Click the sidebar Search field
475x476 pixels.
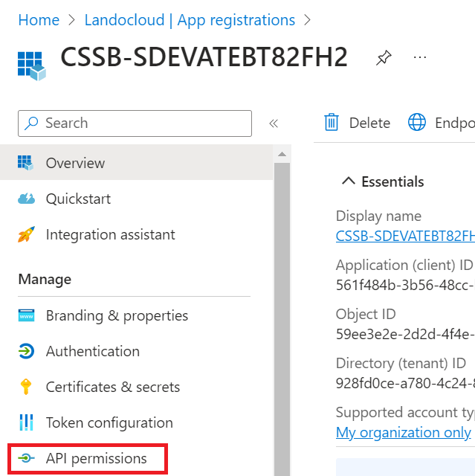[135, 123]
